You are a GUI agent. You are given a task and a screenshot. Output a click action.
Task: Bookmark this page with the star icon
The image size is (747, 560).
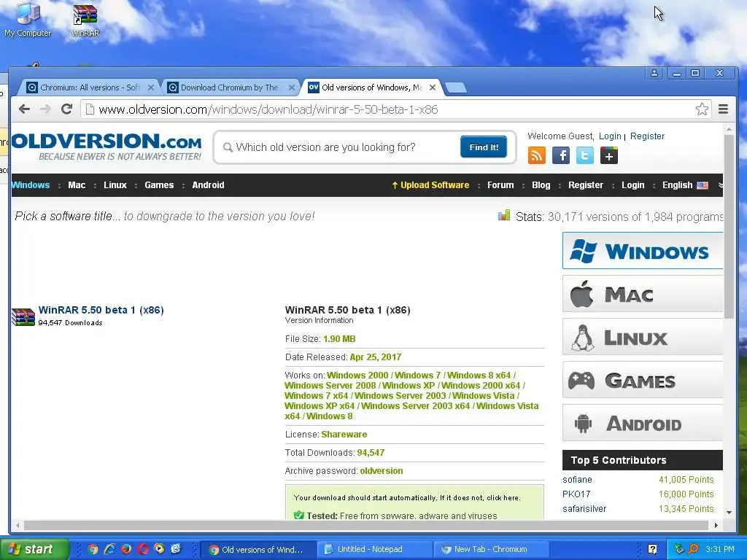702,109
